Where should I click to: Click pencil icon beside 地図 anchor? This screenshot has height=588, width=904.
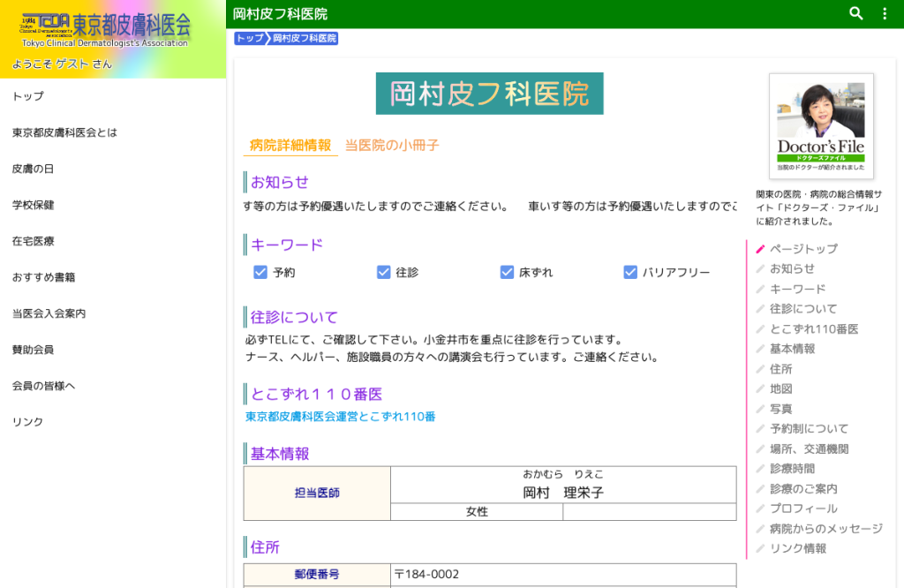tap(760, 389)
